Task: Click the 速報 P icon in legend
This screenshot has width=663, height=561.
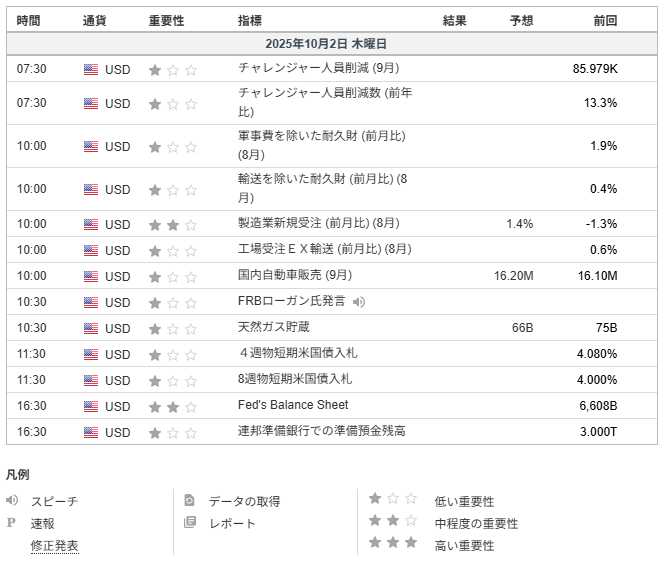Action: 12,523
